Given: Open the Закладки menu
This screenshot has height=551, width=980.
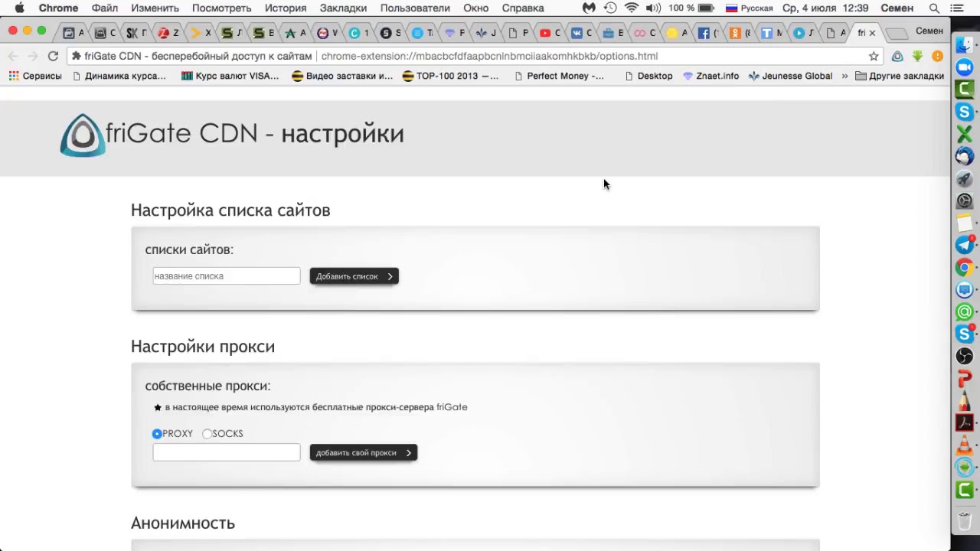Looking at the screenshot, I should (x=343, y=8).
